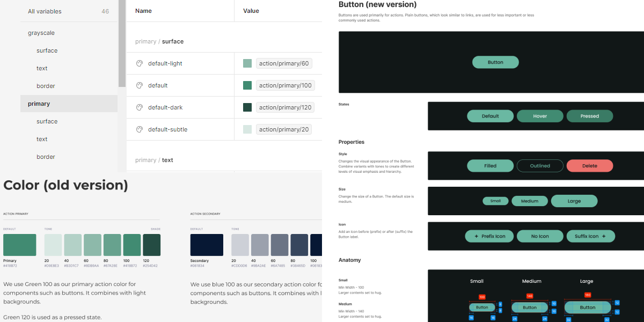Click the red Delete button
The height and width of the screenshot is (322, 644).
pos(590,166)
